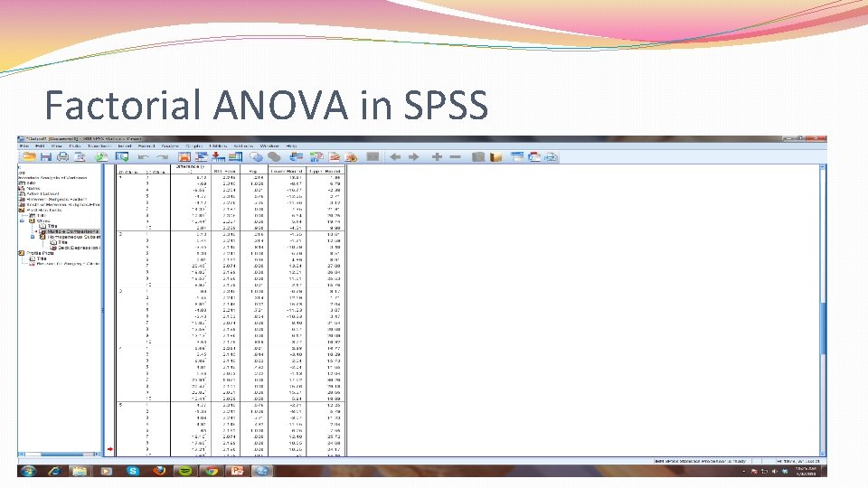Collapse the Class node in outline

click(23, 221)
